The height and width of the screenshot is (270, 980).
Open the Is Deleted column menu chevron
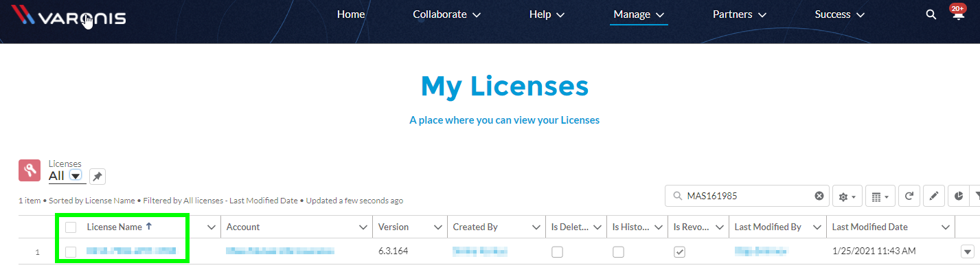597,227
